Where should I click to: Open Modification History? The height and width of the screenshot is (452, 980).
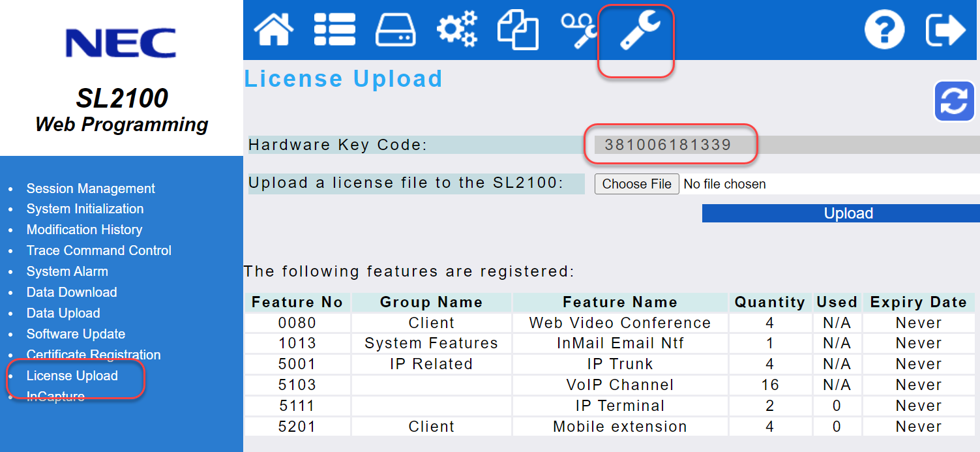84,230
